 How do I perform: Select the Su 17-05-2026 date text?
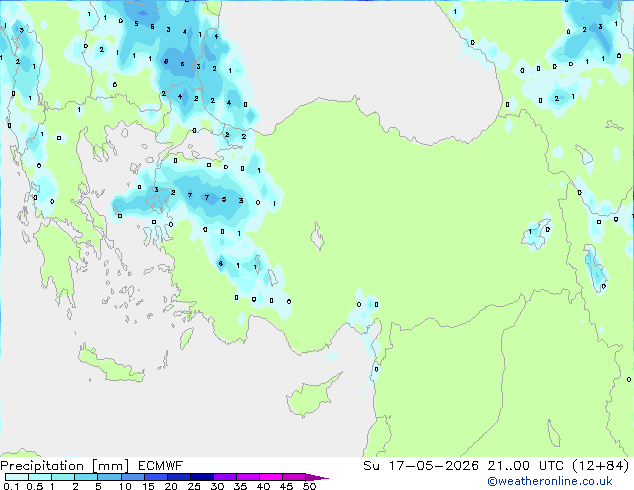421,466
